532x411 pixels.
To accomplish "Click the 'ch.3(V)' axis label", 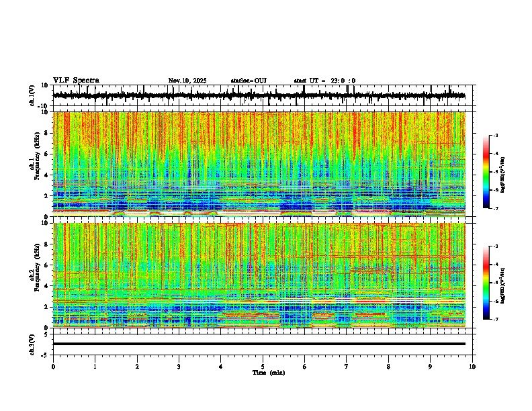I will (32, 345).
